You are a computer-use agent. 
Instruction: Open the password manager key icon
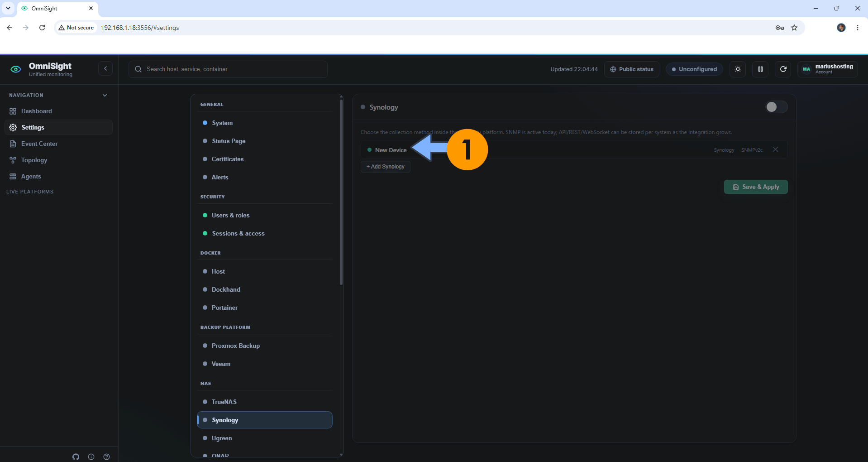point(780,28)
